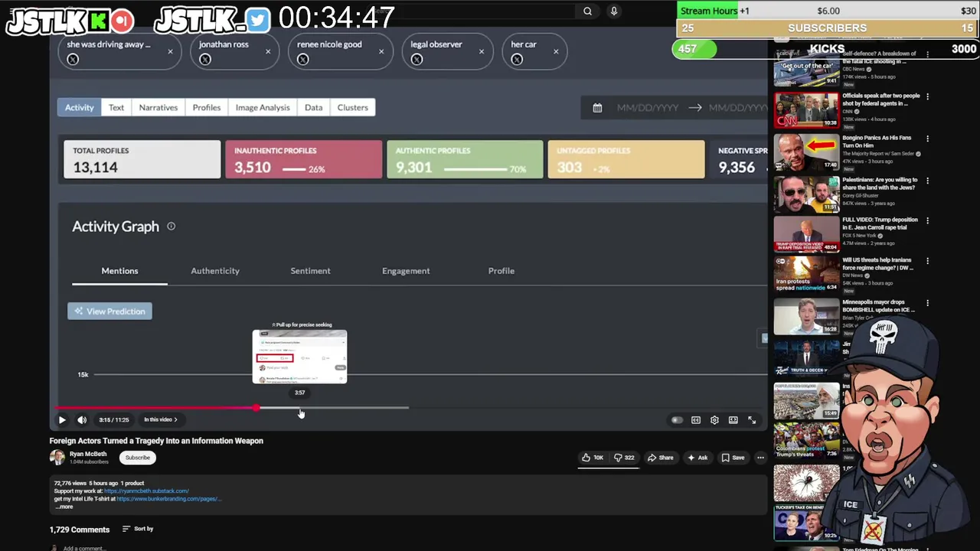Click the X platform icon in 'jonathan ross' chip
The height and width of the screenshot is (551, 980).
click(205, 59)
